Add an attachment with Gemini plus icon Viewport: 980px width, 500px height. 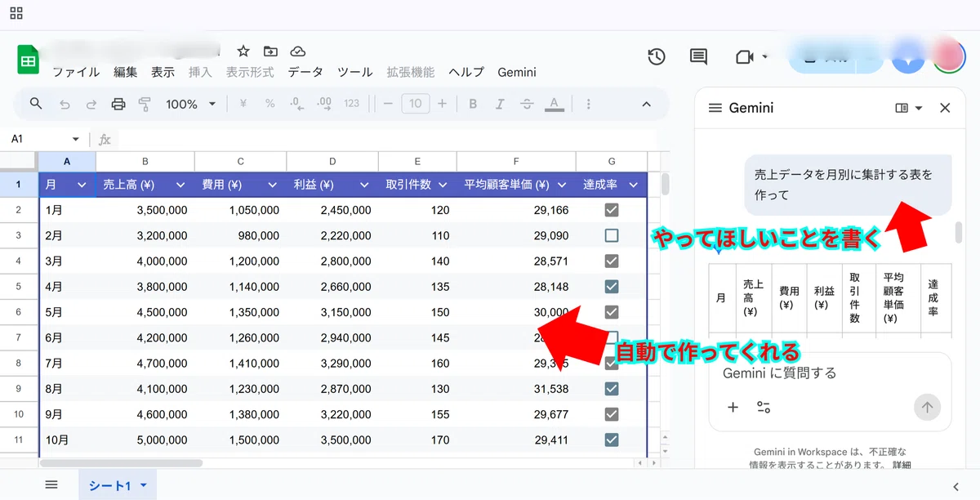coord(733,407)
